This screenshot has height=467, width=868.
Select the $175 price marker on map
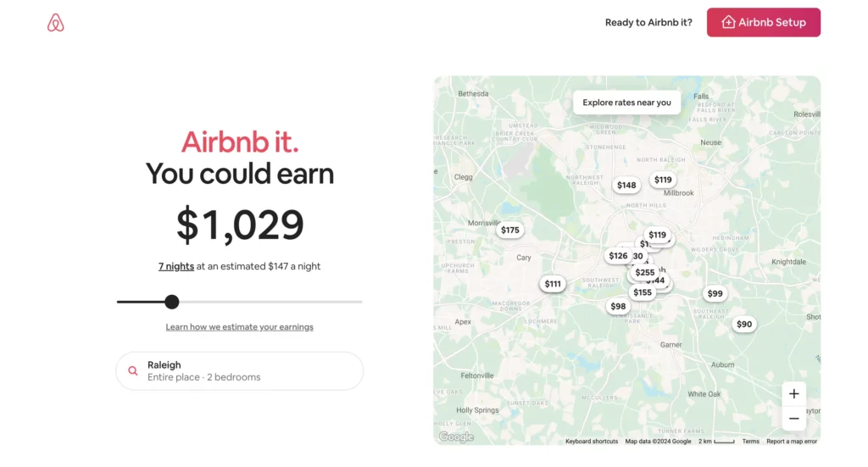coord(509,230)
